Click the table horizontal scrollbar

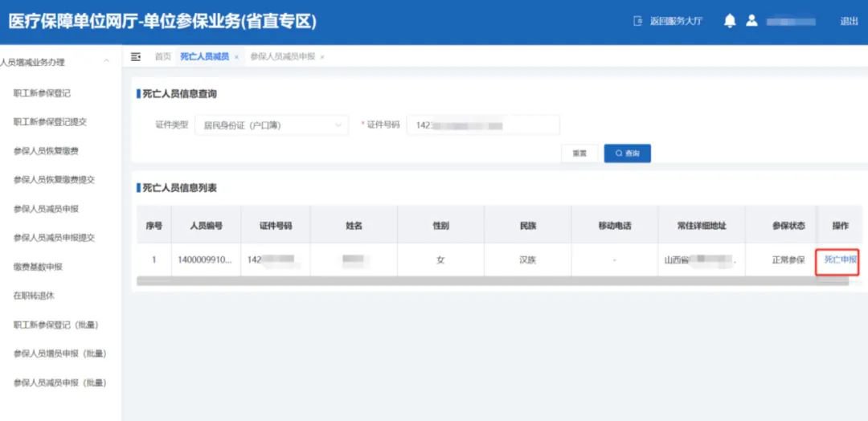coord(492,281)
